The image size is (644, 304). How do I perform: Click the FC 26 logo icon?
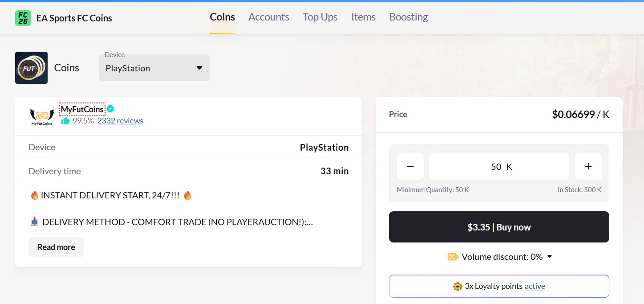(23, 18)
